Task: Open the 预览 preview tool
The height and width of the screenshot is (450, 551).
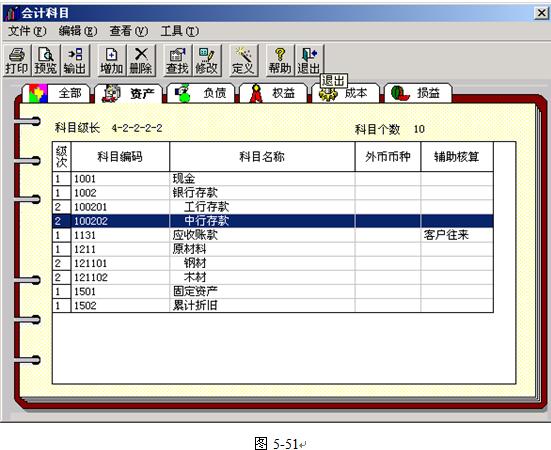Action: click(x=46, y=61)
